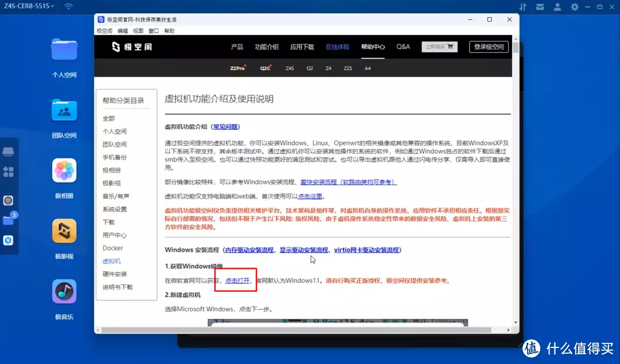Open the 编辑 menu
Screen dimensions: 620x364
(123, 31)
